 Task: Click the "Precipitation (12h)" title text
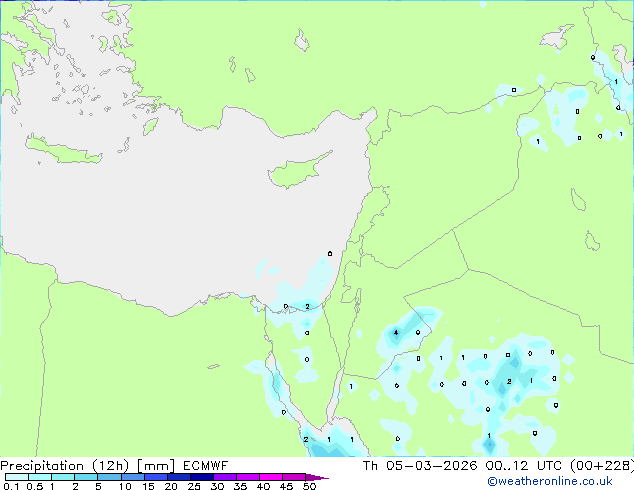(65, 466)
